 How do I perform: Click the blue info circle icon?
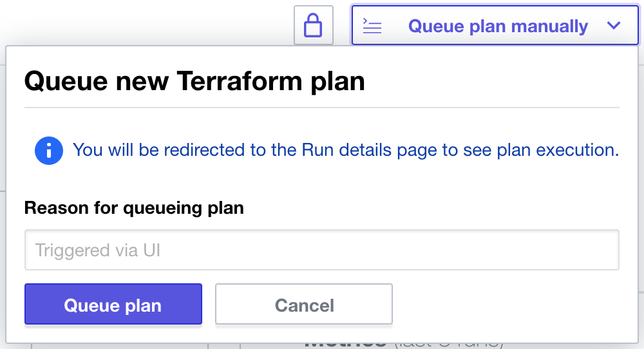(x=49, y=150)
